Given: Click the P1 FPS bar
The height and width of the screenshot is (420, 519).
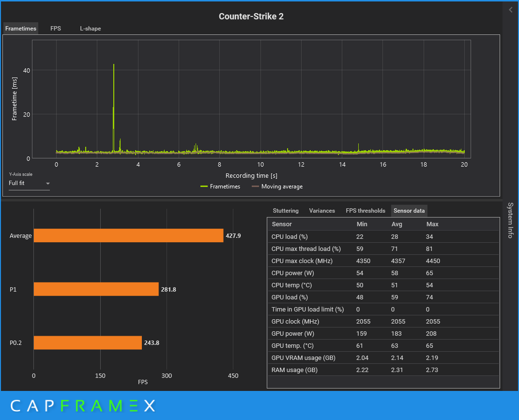Looking at the screenshot, I should tap(96, 289).
